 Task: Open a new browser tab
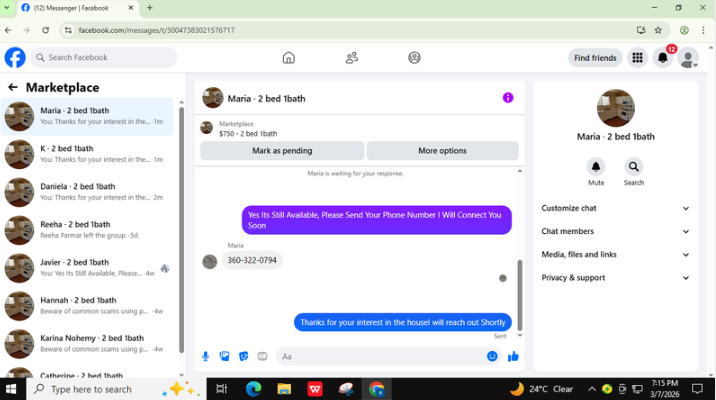click(150, 8)
